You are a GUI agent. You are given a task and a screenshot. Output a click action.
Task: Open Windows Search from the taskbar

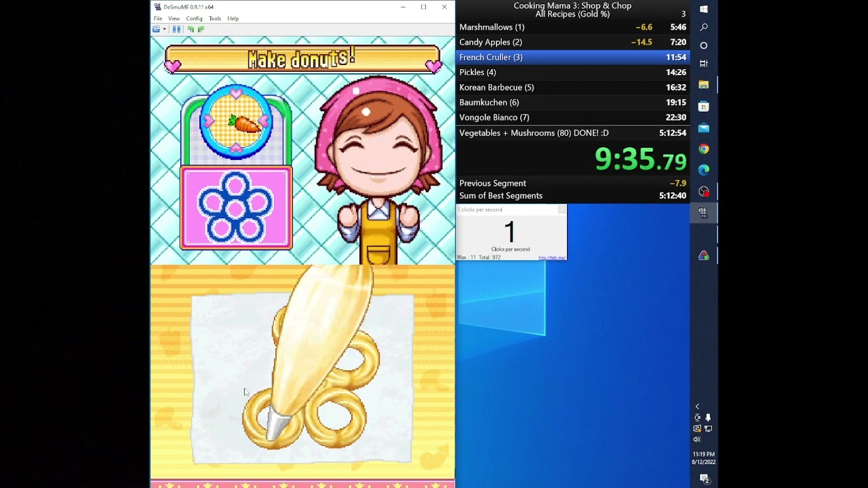[x=703, y=27]
